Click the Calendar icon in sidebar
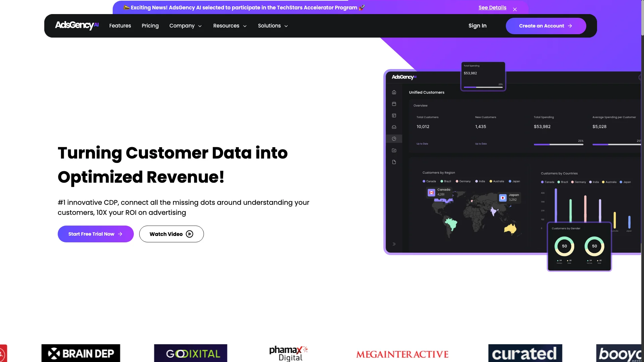 click(x=394, y=104)
